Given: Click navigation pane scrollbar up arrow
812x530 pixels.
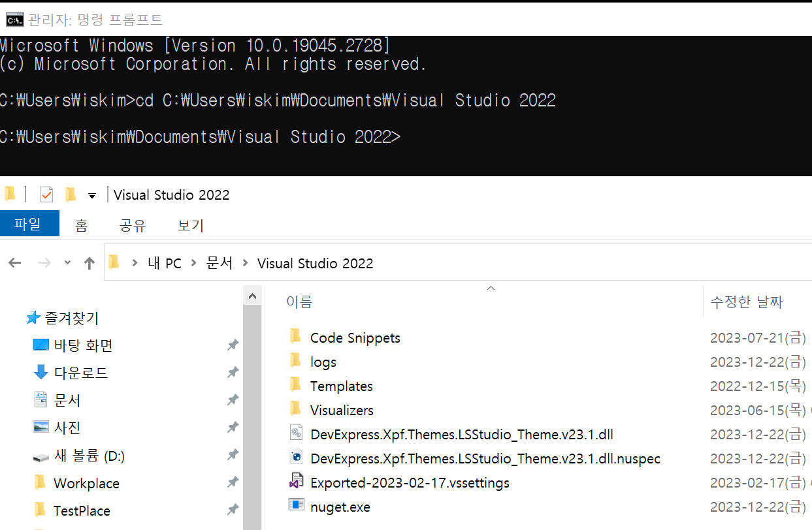Looking at the screenshot, I should click(252, 296).
